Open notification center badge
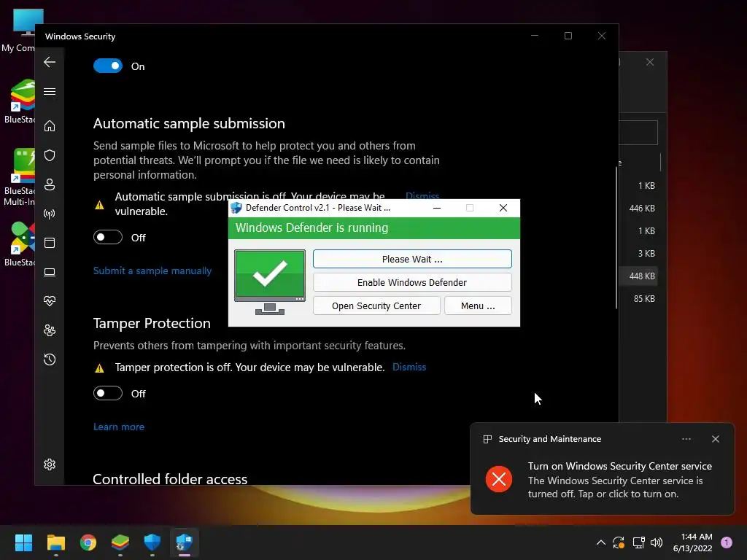The width and height of the screenshot is (747, 560). (x=727, y=542)
